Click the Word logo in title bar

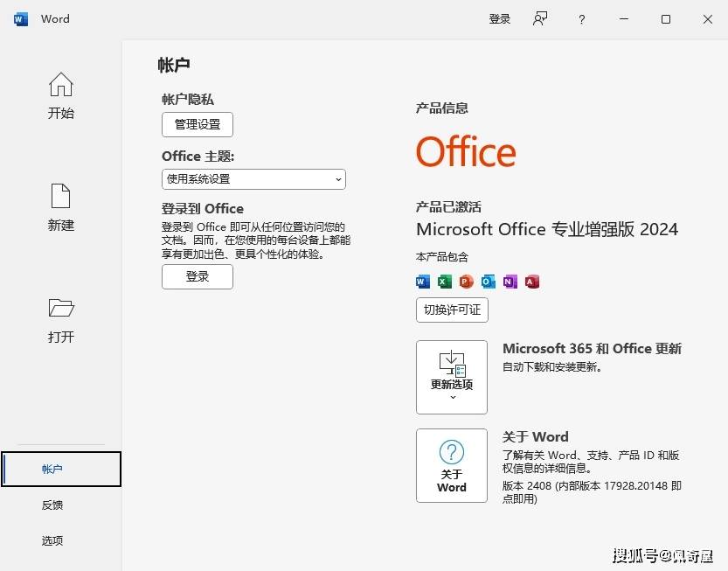pyautogui.click(x=21, y=19)
